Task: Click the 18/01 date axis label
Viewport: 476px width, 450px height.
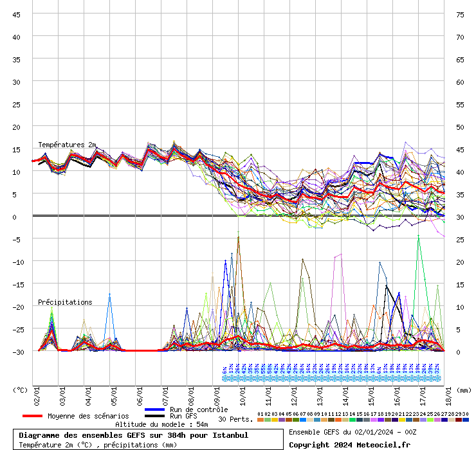Action: (x=448, y=396)
